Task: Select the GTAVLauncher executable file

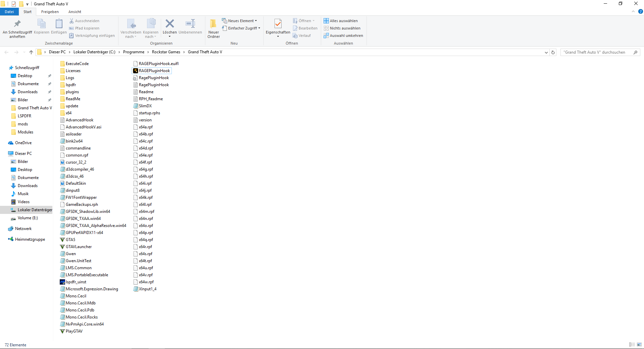Action: 76,247
